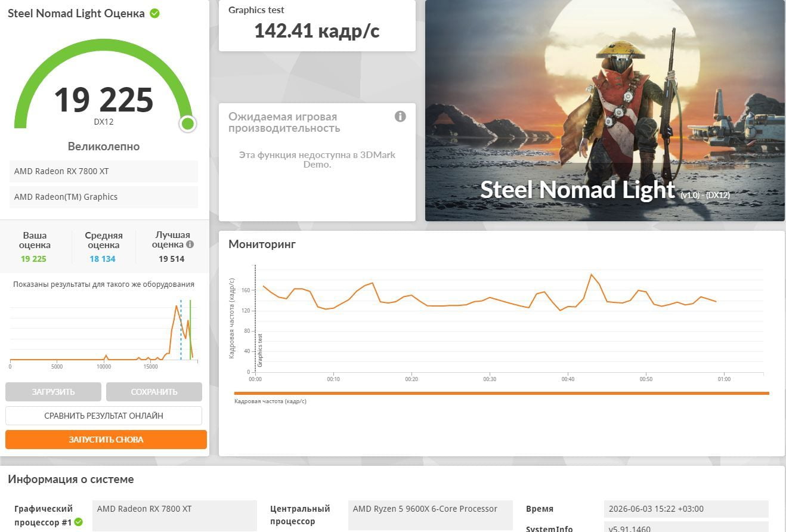Select the AMD Radeon(TM) Graphics row
The image size is (786, 532).
point(104,197)
